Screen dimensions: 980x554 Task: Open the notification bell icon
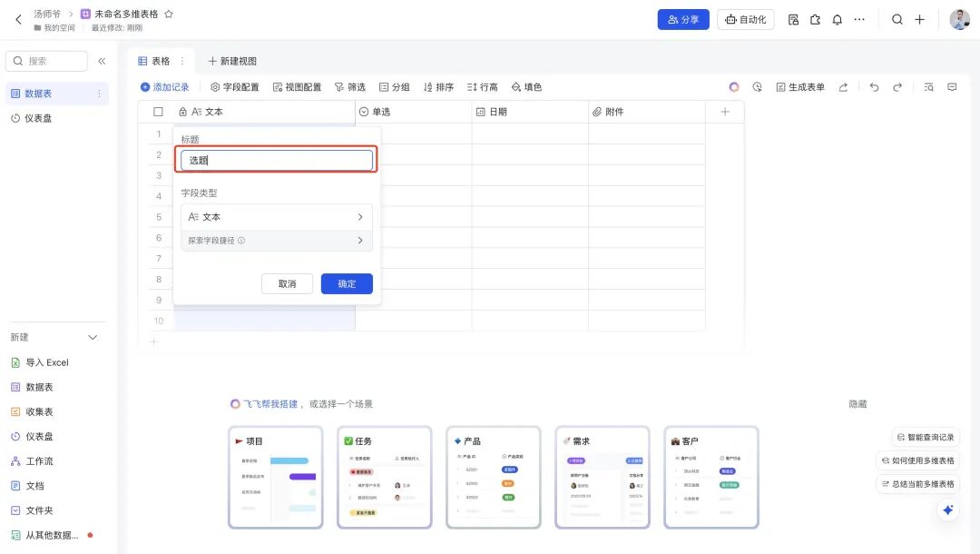(837, 19)
